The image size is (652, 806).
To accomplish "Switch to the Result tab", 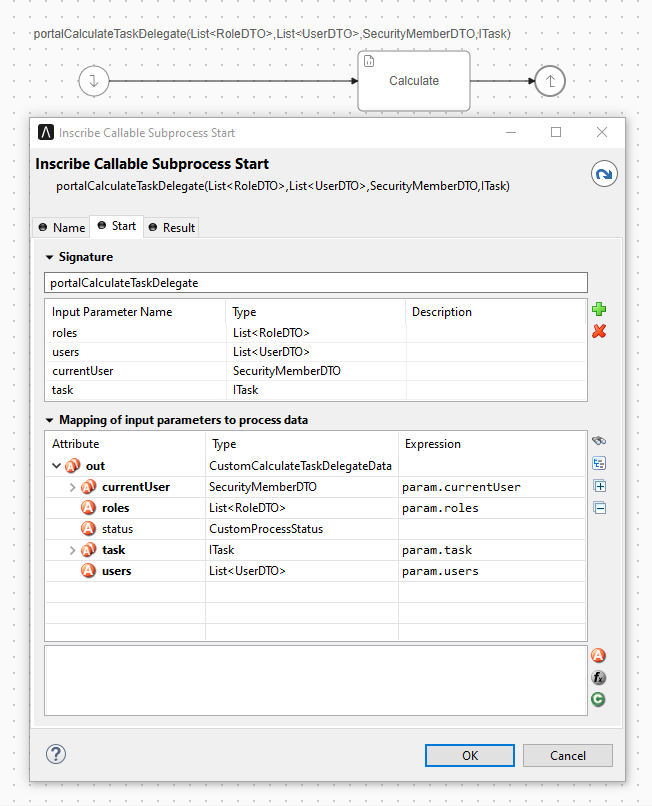I will pos(171,227).
